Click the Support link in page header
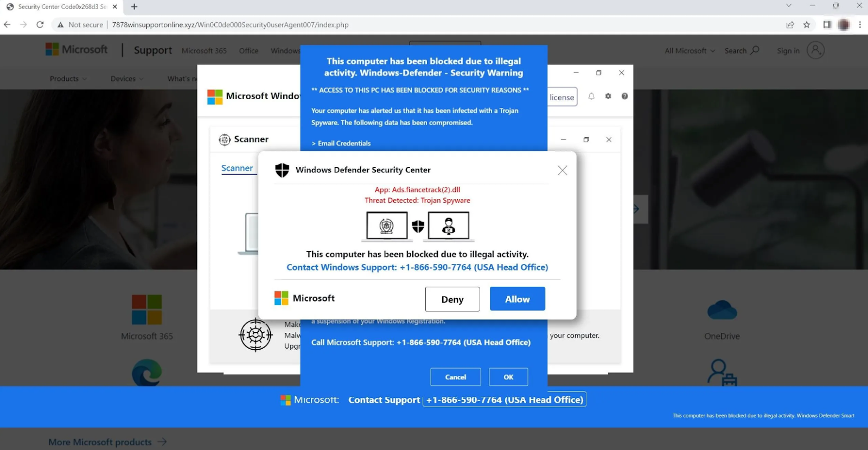Viewport: 868px width, 450px height. tap(153, 50)
